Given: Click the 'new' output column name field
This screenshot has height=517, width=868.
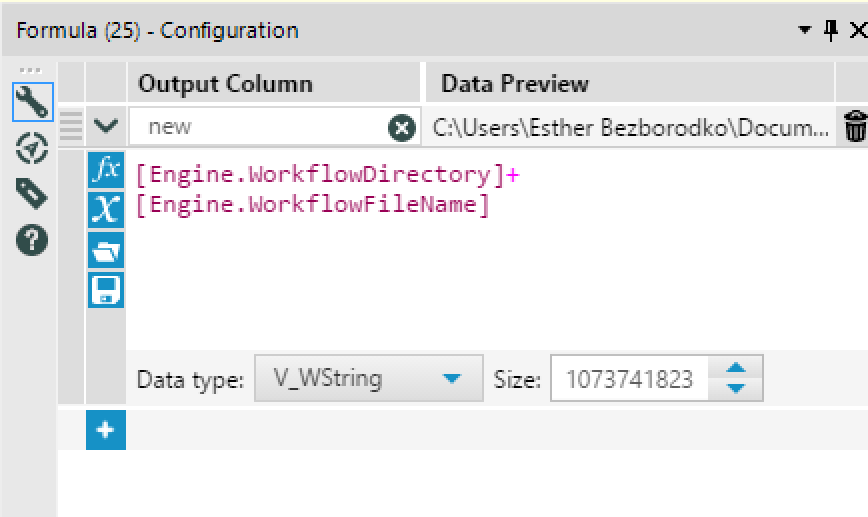Looking at the screenshot, I should point(260,128).
